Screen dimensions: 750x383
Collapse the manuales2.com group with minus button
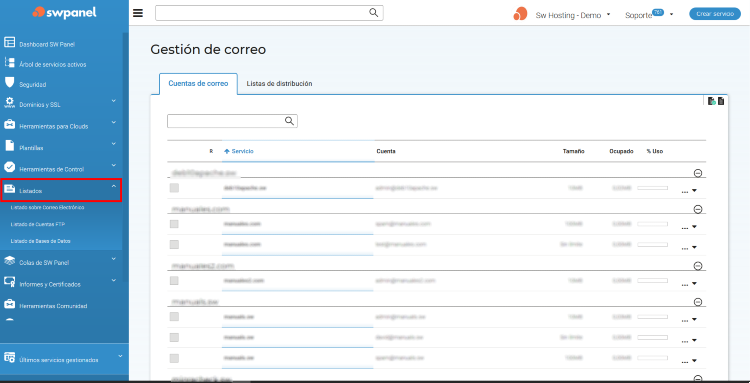[x=697, y=265]
